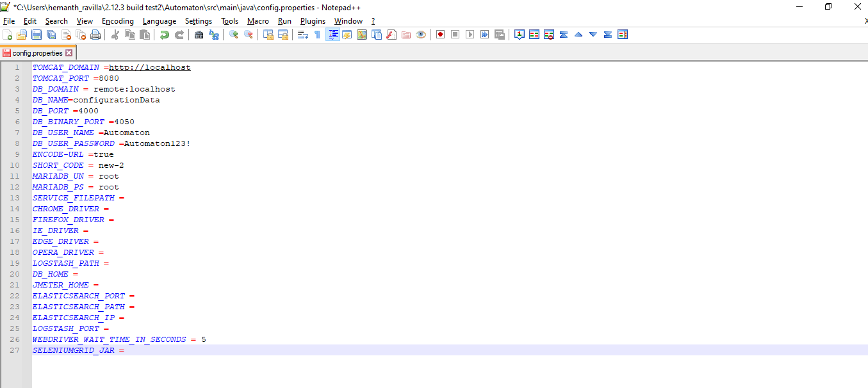868x388 pixels.
Task: Open the Settings menu
Action: pyautogui.click(x=199, y=21)
